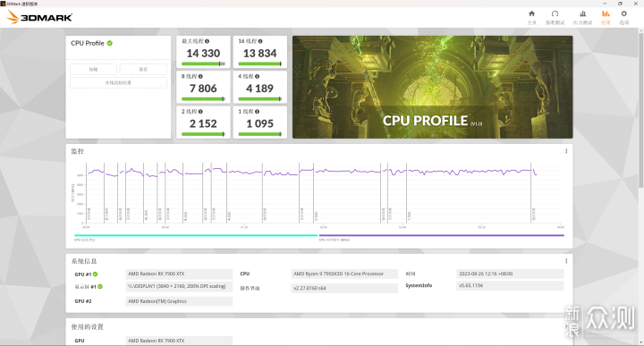Click info icon next to 最大线程
This screenshot has height=346, width=644.
[207, 41]
